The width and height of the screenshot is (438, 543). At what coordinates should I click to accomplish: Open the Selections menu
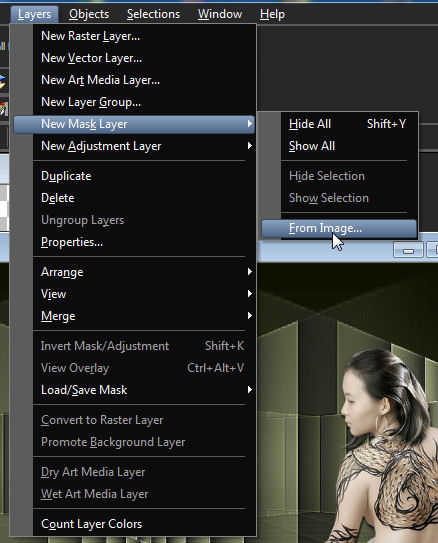tap(153, 14)
